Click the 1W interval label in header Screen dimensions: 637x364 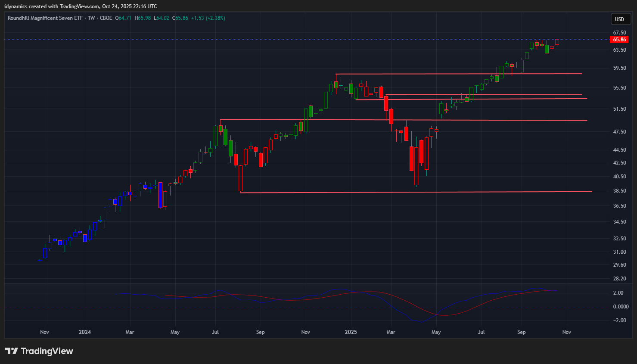coord(91,18)
